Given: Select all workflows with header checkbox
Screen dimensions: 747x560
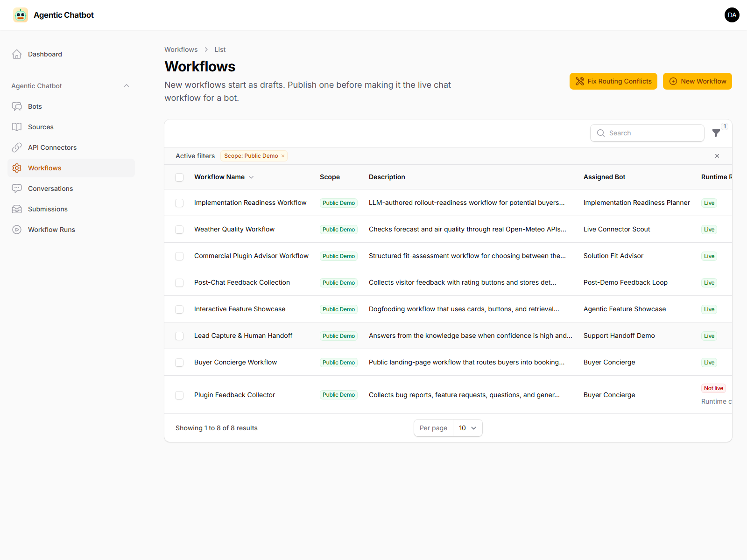Looking at the screenshot, I should click(x=179, y=177).
